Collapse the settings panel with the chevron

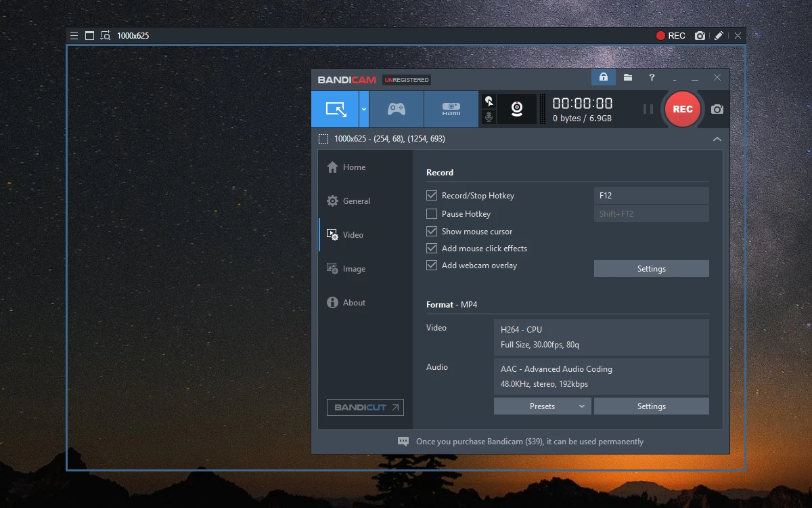(717, 138)
